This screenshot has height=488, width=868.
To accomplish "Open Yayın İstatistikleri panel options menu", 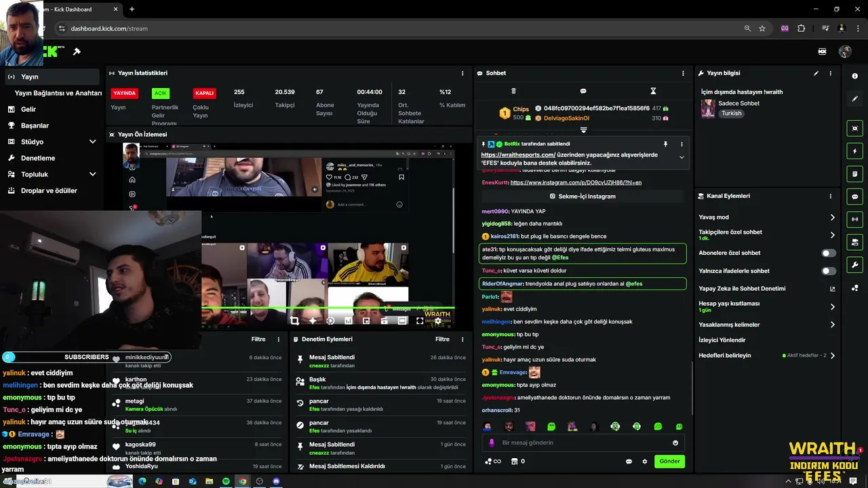I will pos(462,73).
